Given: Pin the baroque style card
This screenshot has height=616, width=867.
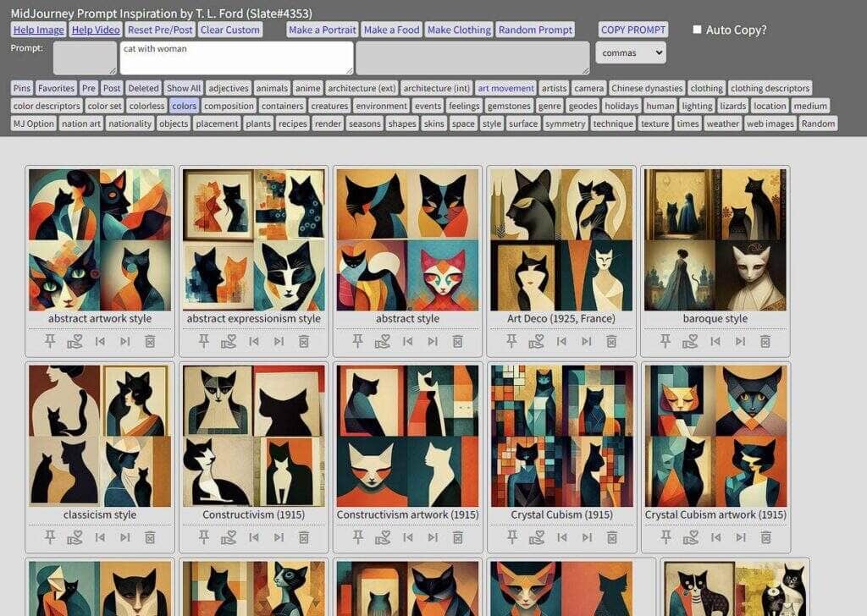Looking at the screenshot, I should (x=665, y=342).
